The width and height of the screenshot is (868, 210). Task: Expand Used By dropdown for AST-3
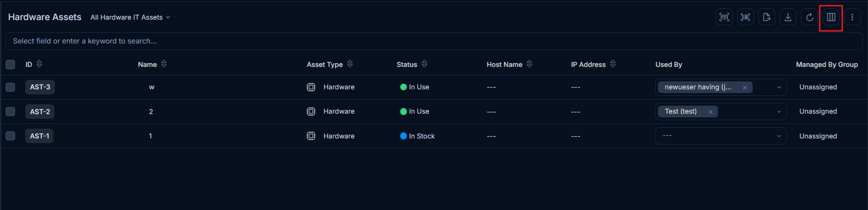[779, 87]
